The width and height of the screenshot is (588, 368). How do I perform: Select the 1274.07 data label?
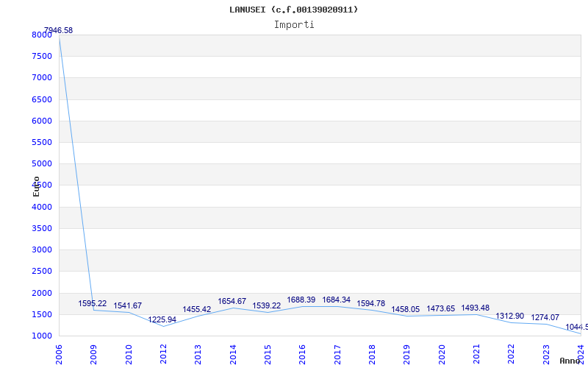click(x=545, y=318)
